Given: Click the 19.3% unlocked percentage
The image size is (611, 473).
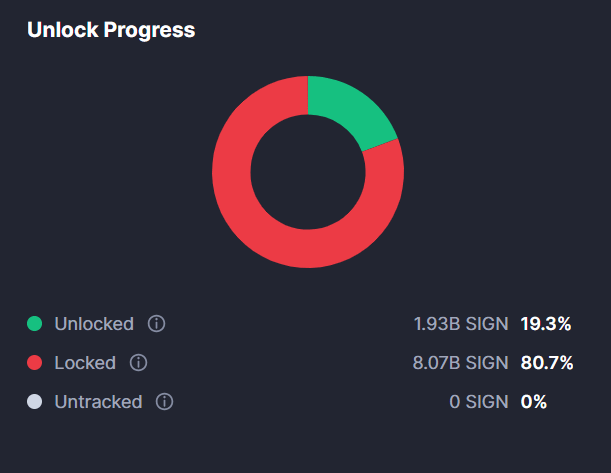Looking at the screenshot, I should click(546, 324).
